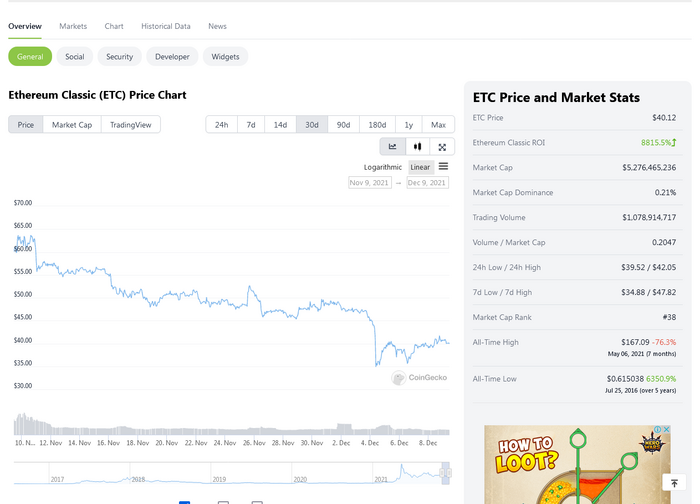Select Linear chart scale
Viewport: 700px width, 504px height.
pos(420,167)
